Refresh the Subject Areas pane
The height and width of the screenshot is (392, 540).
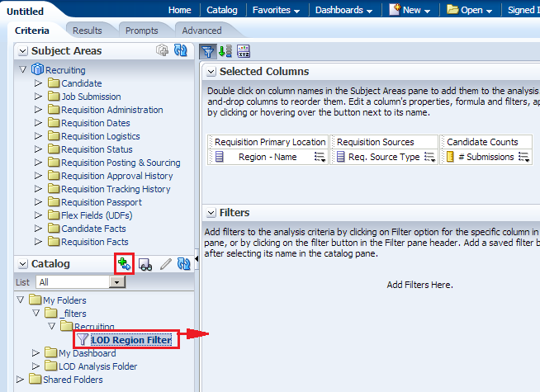[x=181, y=50]
